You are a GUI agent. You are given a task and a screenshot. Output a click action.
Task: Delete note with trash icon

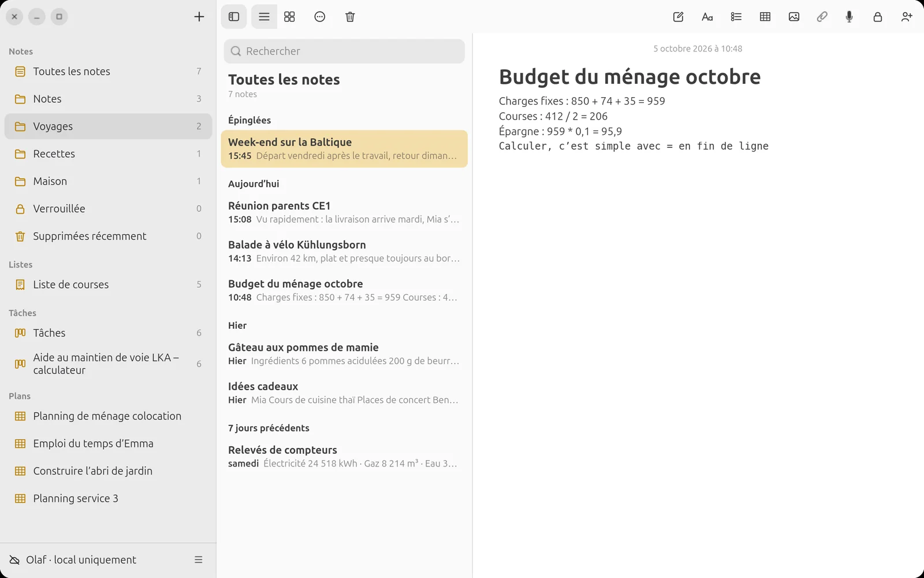pos(350,17)
